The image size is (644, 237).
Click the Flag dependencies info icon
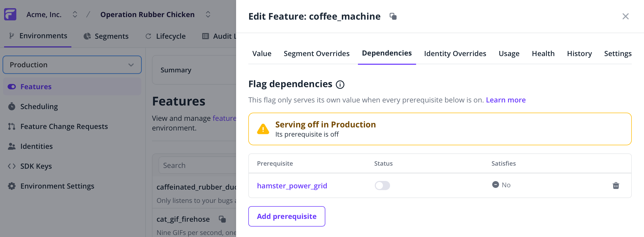(340, 85)
